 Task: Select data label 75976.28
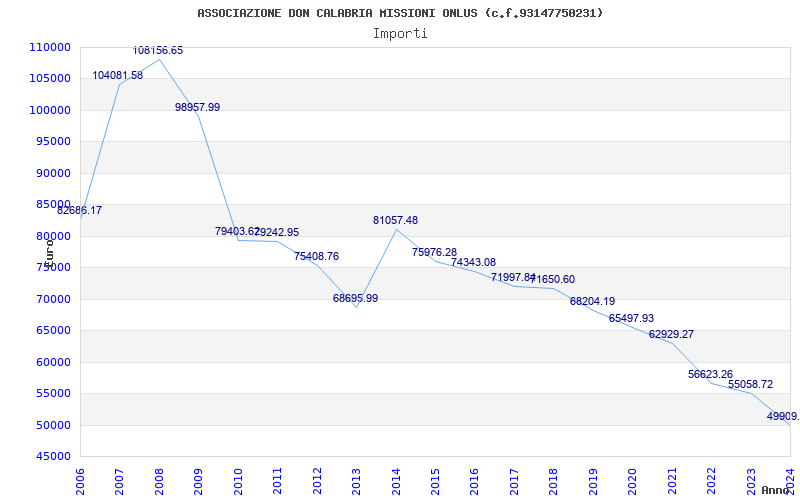[435, 253]
